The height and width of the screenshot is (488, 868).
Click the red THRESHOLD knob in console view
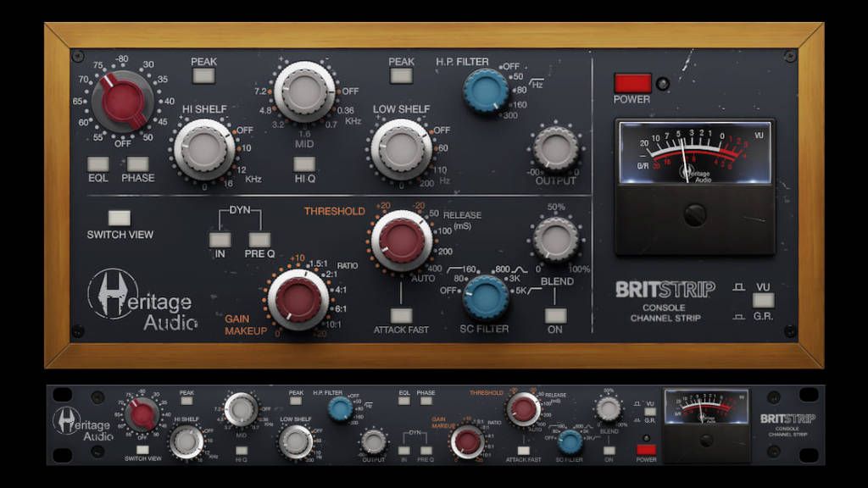[401, 241]
